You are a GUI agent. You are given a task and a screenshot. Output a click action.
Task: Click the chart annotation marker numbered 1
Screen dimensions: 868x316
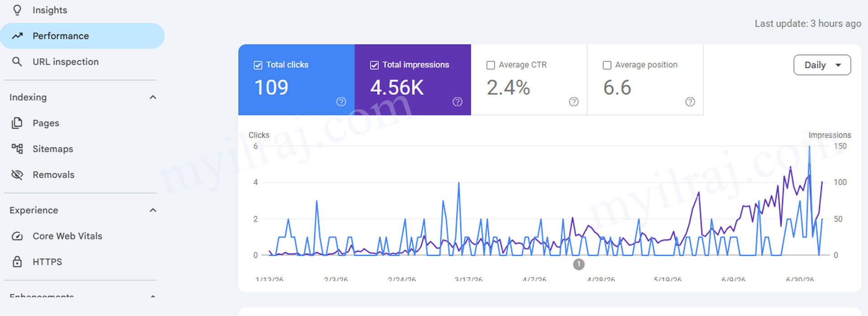579,264
